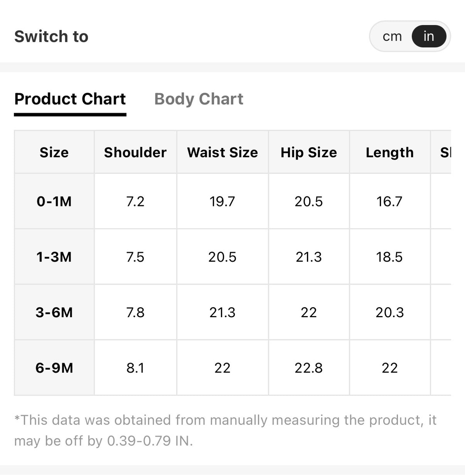This screenshot has width=465, height=476.
Task: Select the 6-9M size row label
Action: click(x=54, y=368)
